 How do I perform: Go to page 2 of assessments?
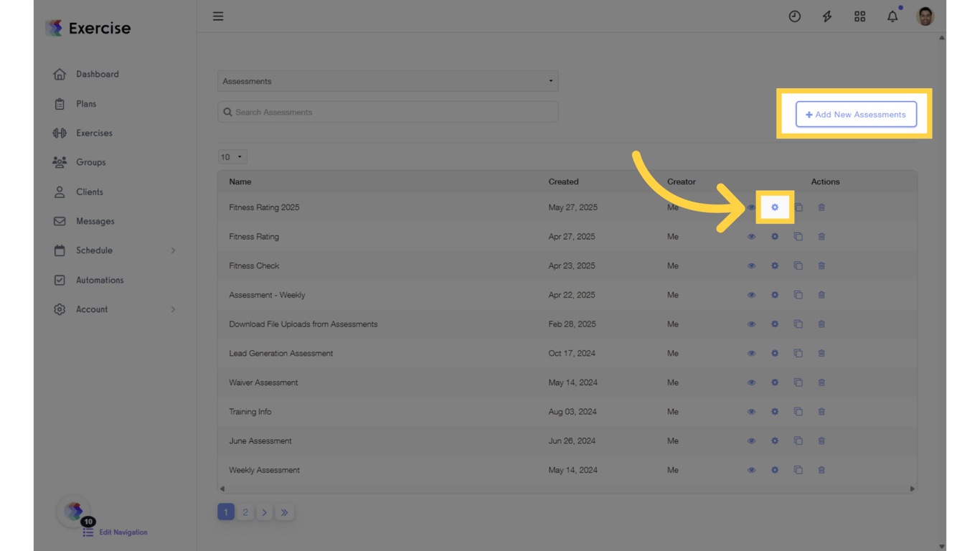coord(245,512)
